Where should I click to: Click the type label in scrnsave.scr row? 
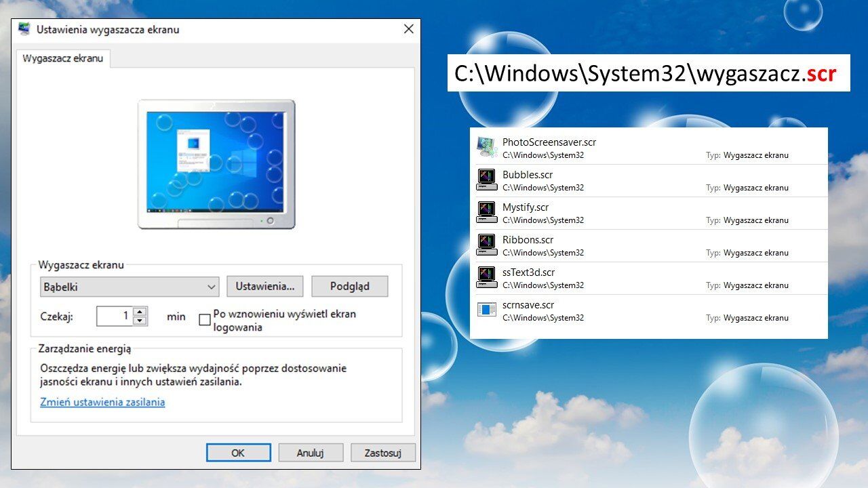[x=747, y=318]
